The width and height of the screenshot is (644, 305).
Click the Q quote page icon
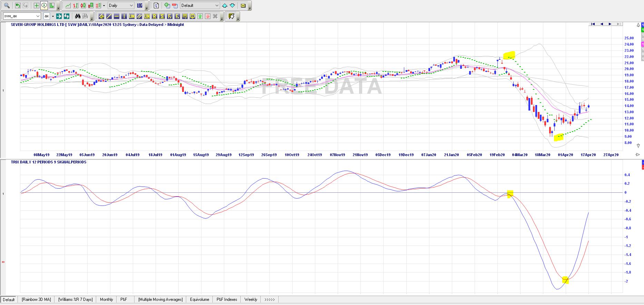click(156, 6)
